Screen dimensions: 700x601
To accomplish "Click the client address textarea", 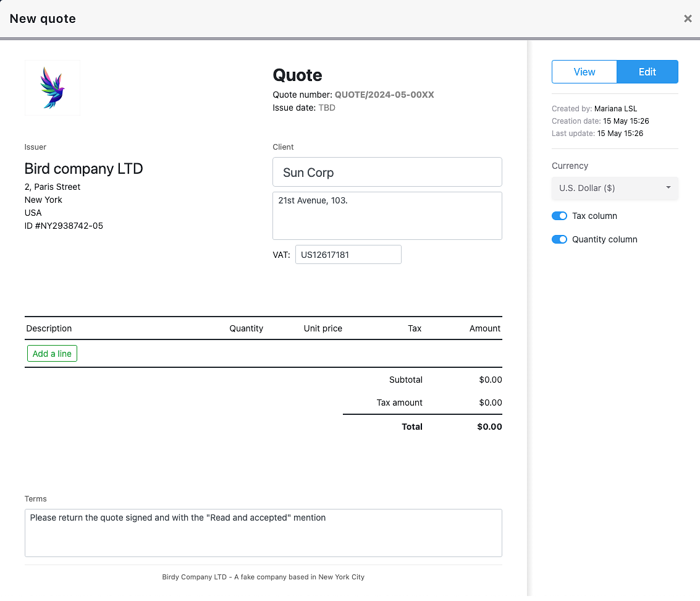I will tap(387, 215).
